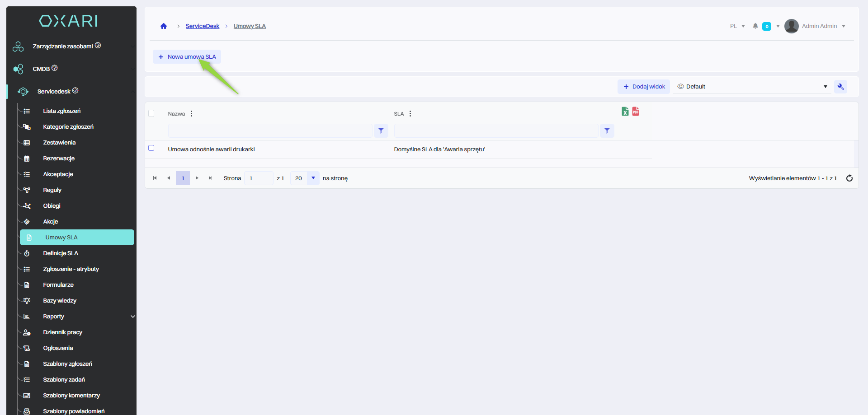The width and height of the screenshot is (868, 415).
Task: Expand the Raporty submenu
Action: [132, 317]
